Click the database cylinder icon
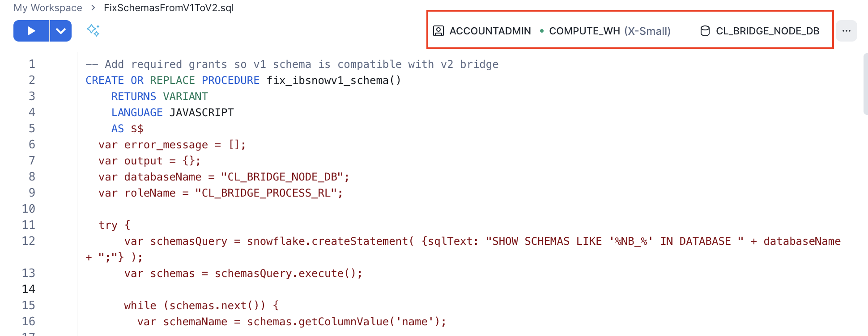The height and width of the screenshot is (336, 868). 705,31
